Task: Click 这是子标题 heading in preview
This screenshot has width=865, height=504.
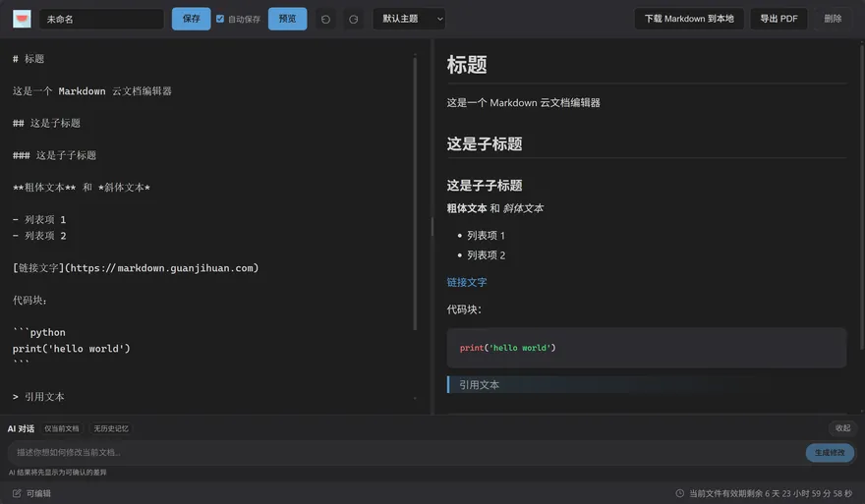Action: (485, 143)
